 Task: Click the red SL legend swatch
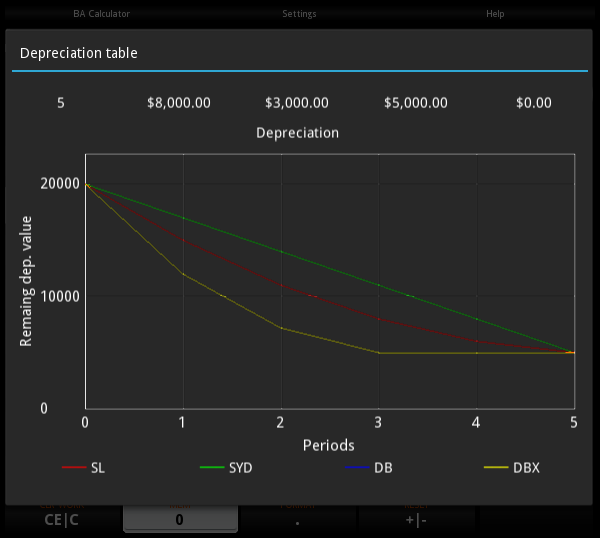pyautogui.click(x=74, y=467)
